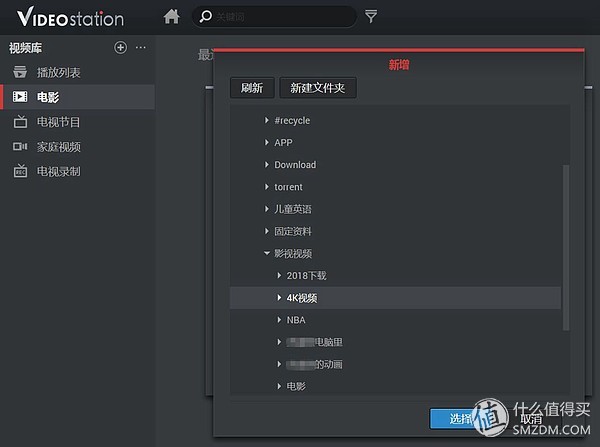Click the 播放列表 playlist icon
Screen dimensions: 600x447
(20, 72)
